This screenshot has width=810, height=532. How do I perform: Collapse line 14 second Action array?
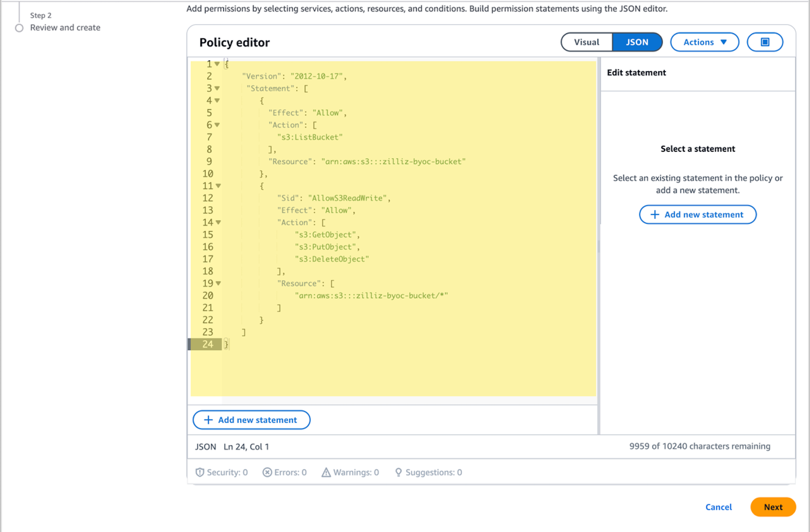[x=218, y=222]
